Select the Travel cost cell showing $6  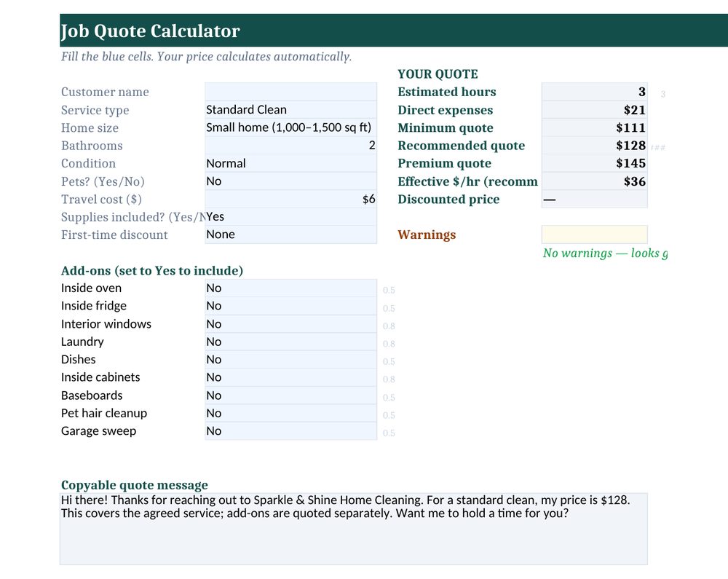click(290, 200)
